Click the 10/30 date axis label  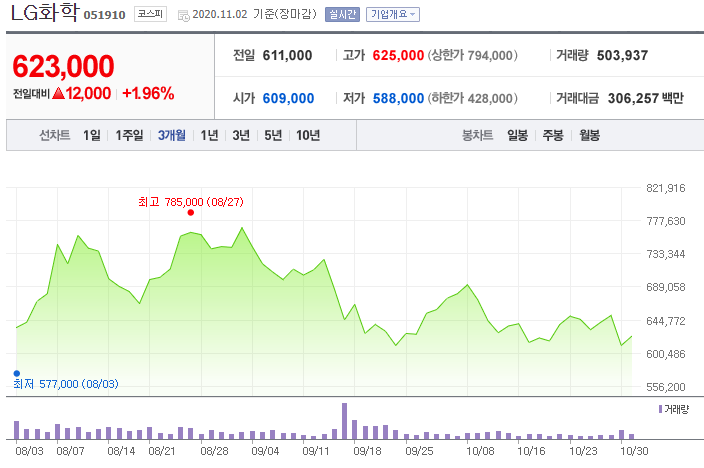click(x=634, y=451)
